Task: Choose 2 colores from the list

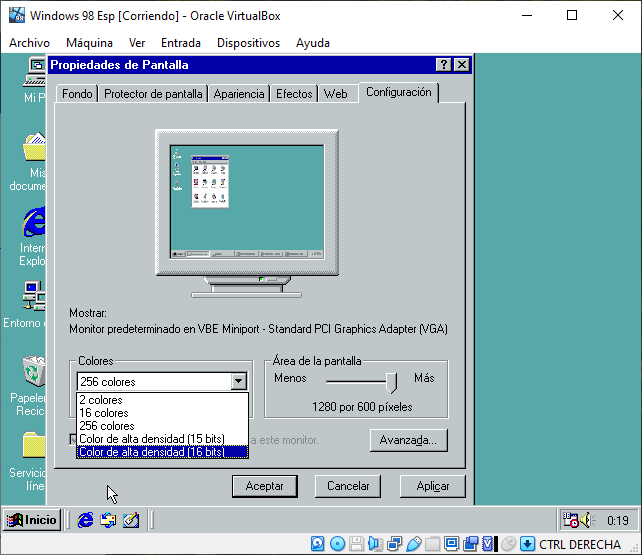Action: tap(163, 400)
